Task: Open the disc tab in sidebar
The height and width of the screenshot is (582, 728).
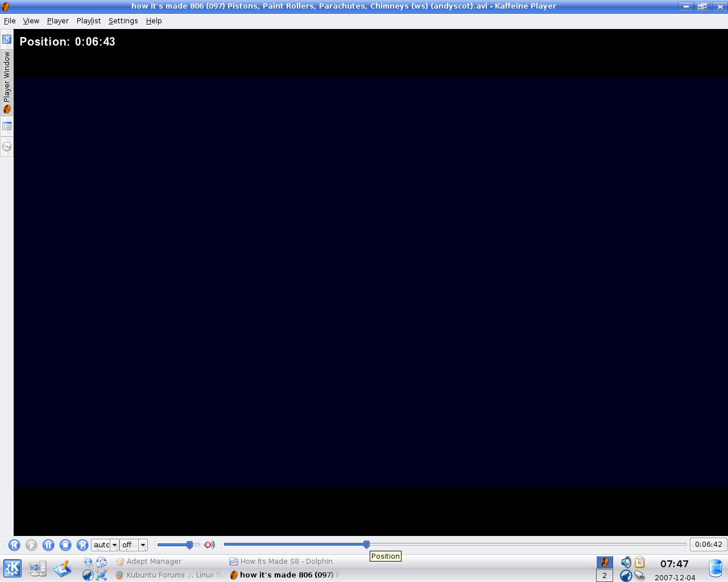Action: pyautogui.click(x=7, y=147)
